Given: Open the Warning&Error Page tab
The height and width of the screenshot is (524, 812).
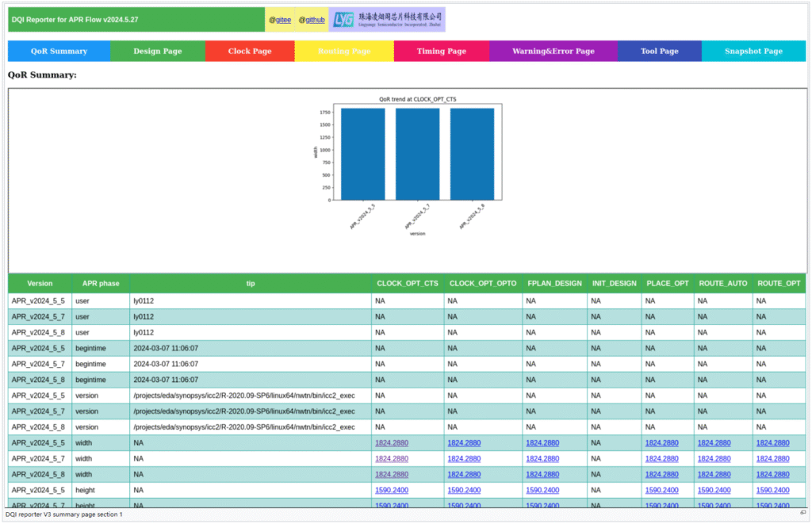Looking at the screenshot, I should click(x=553, y=51).
